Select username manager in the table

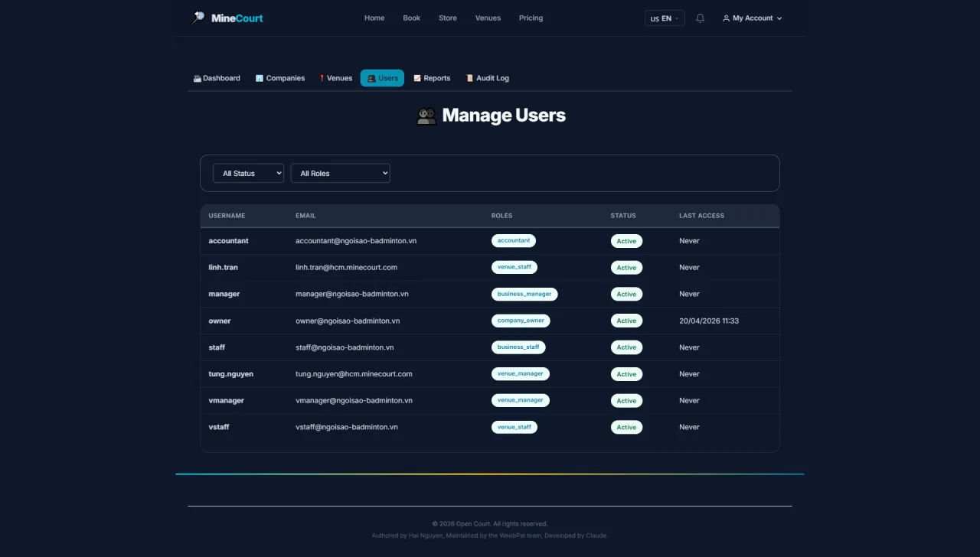(224, 294)
